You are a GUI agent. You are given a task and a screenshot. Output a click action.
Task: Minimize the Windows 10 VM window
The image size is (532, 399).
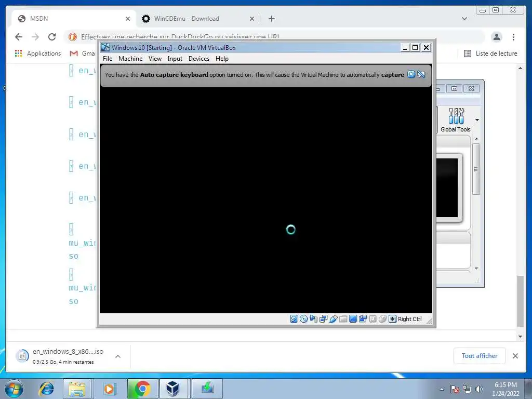click(x=404, y=47)
